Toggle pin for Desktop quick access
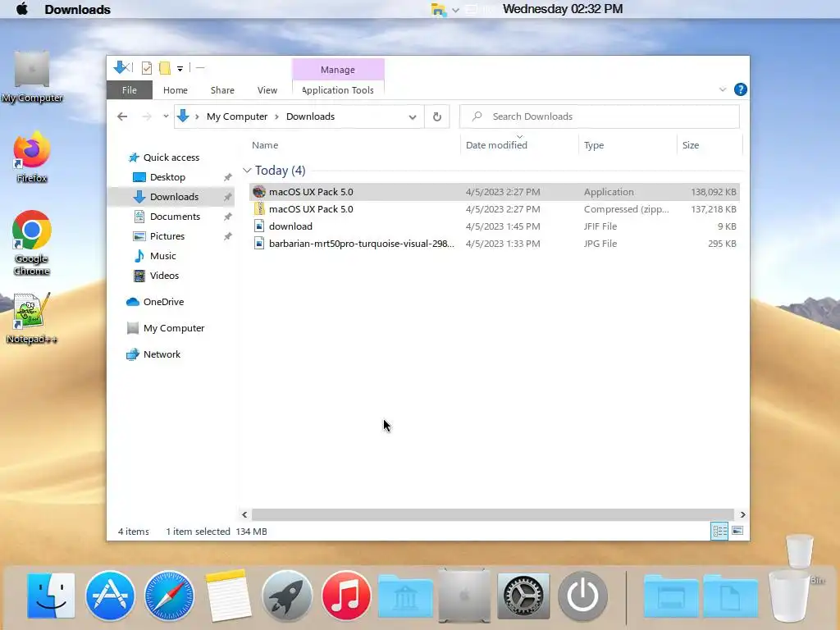Image resolution: width=840 pixels, height=630 pixels. point(228,177)
